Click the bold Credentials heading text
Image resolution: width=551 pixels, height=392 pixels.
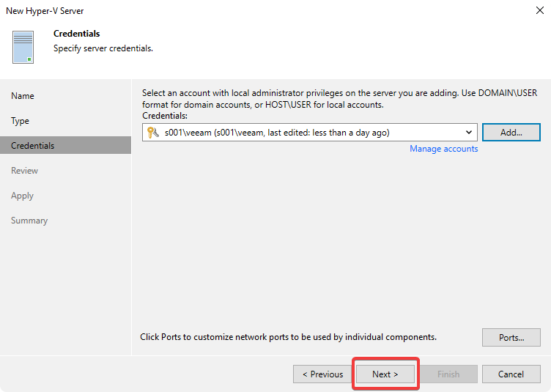tap(77, 34)
